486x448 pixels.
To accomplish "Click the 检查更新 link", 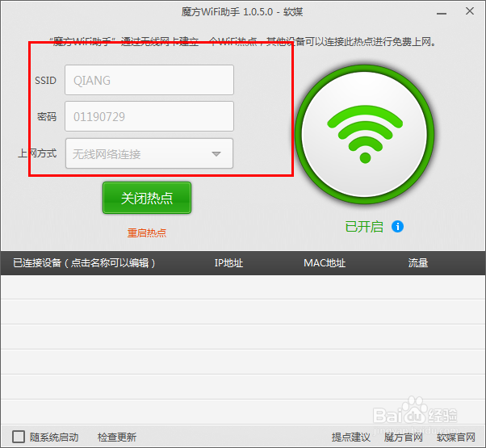I will tap(117, 438).
